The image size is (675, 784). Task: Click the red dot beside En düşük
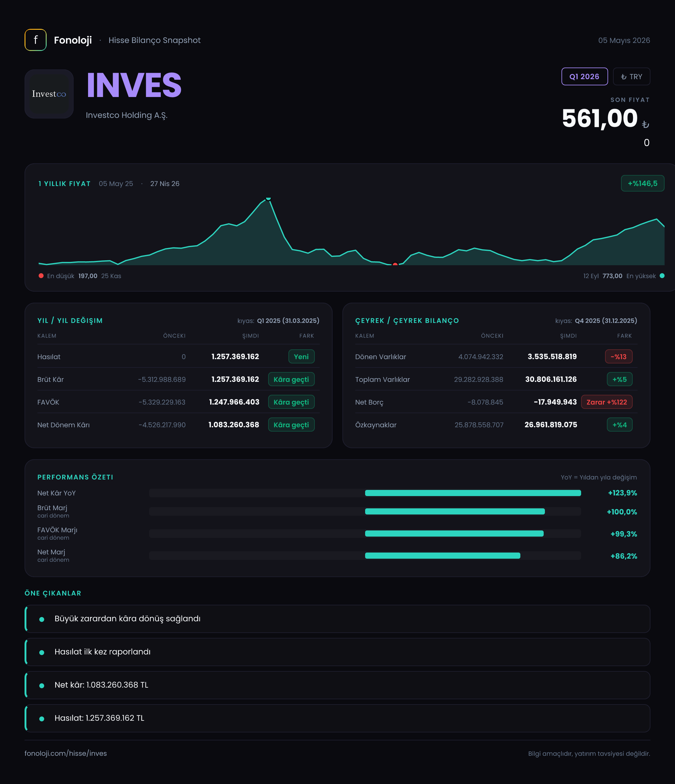[41, 276]
